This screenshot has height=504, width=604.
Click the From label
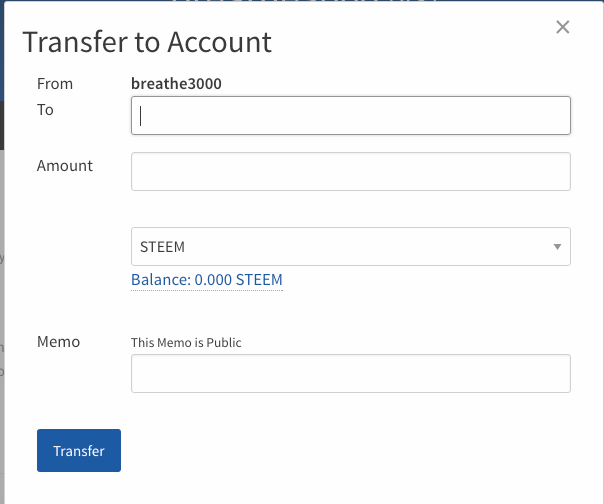[55, 84]
